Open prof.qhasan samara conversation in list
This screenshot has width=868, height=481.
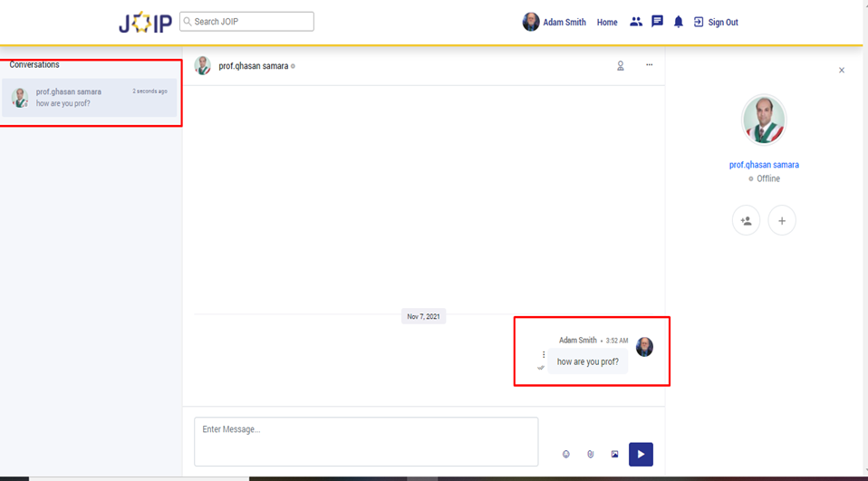point(90,98)
